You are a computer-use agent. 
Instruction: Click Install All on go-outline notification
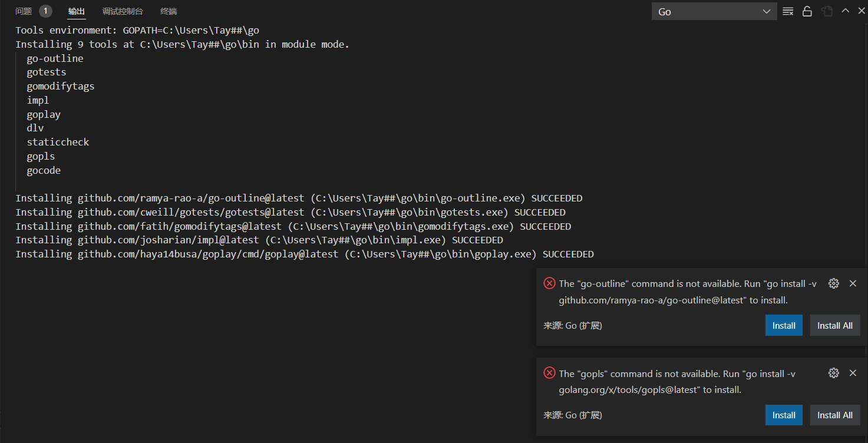click(x=835, y=325)
